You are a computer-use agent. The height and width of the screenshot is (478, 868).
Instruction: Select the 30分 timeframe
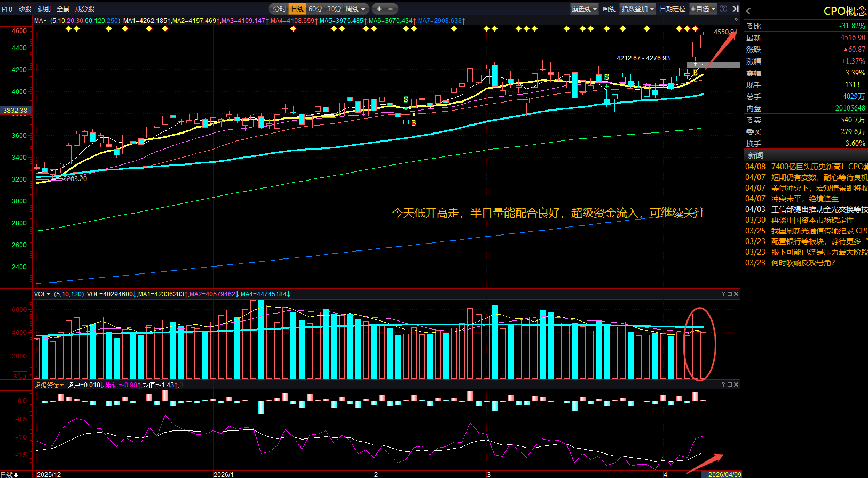click(334, 9)
